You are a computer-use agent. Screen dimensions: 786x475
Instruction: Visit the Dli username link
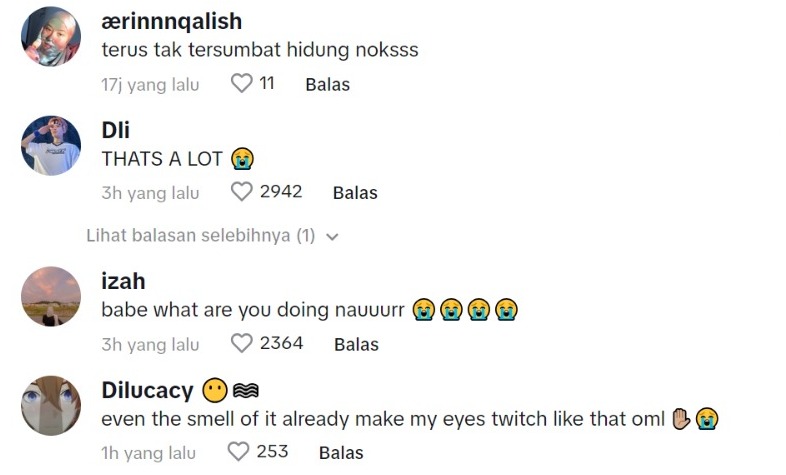[116, 130]
